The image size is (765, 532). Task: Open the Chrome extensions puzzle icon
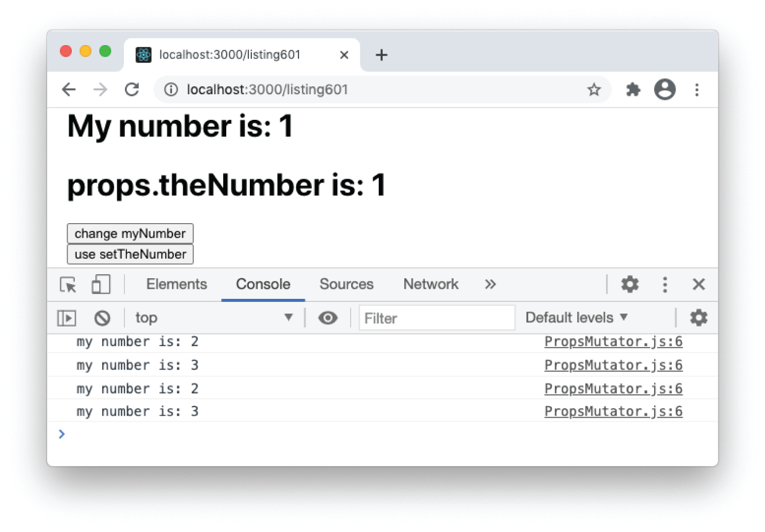pos(633,89)
